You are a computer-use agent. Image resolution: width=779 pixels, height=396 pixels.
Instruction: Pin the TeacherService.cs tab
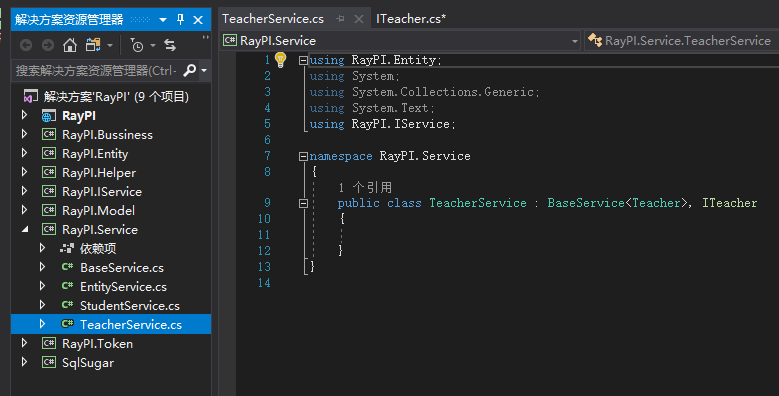(340, 19)
